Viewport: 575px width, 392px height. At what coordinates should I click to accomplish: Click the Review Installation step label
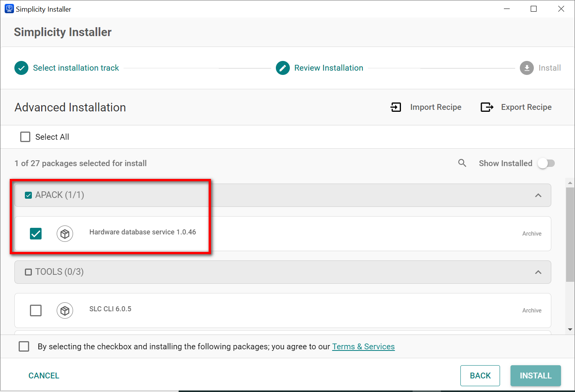coord(329,68)
